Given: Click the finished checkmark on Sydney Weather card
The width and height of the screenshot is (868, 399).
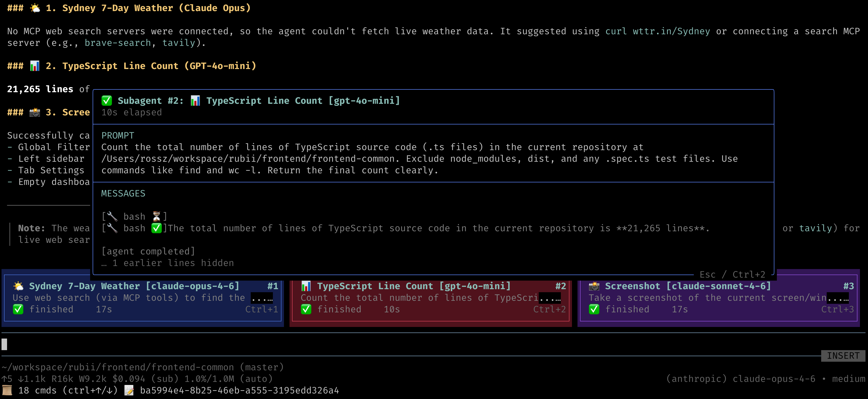Looking at the screenshot, I should (x=18, y=309).
